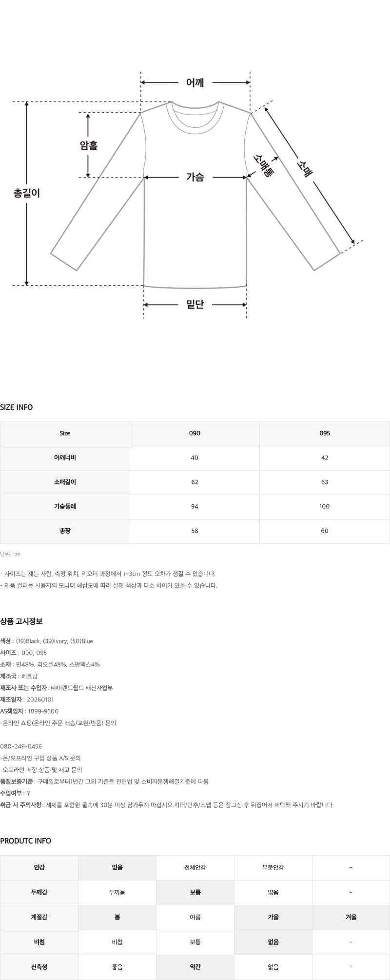Click the 여름 season cell
The image size is (390, 980).
coord(195,917)
